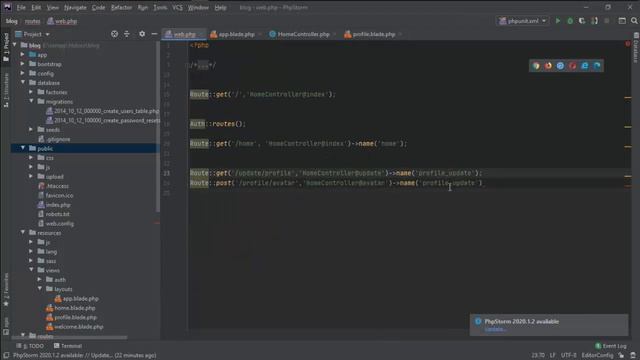Toggle the TODO tool window button

point(30,346)
